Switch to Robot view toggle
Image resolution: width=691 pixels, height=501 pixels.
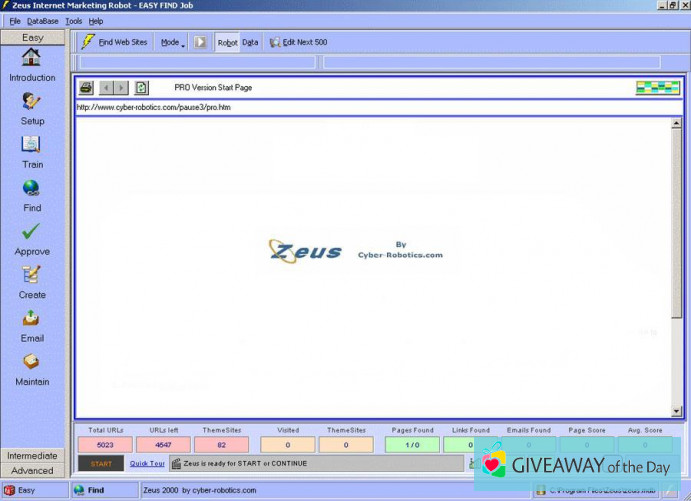click(x=227, y=43)
